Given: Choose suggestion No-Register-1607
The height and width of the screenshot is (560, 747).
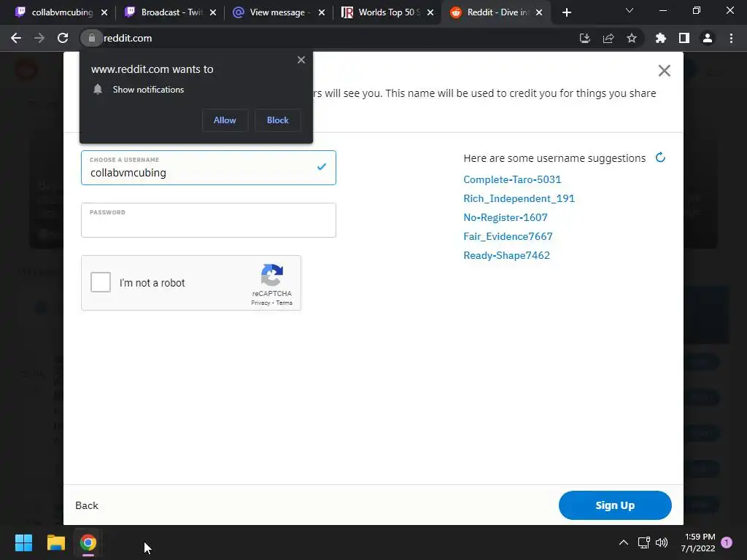Looking at the screenshot, I should coord(506,217).
